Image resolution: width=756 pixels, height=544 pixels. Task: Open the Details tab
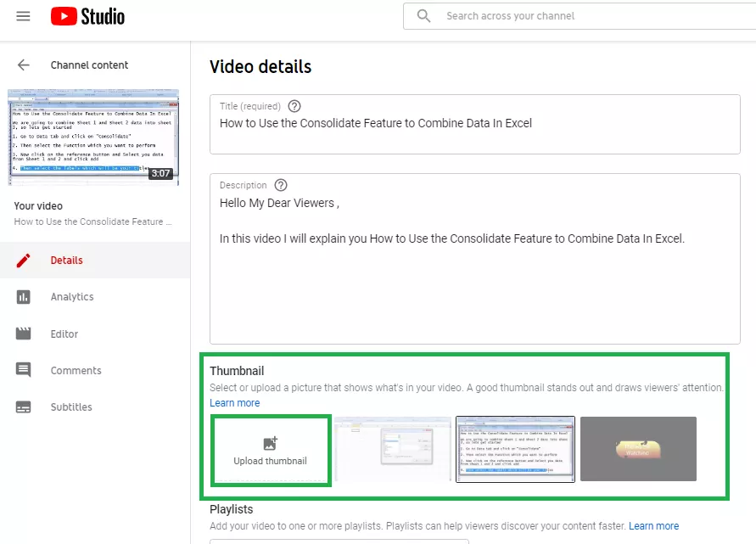click(x=95, y=261)
